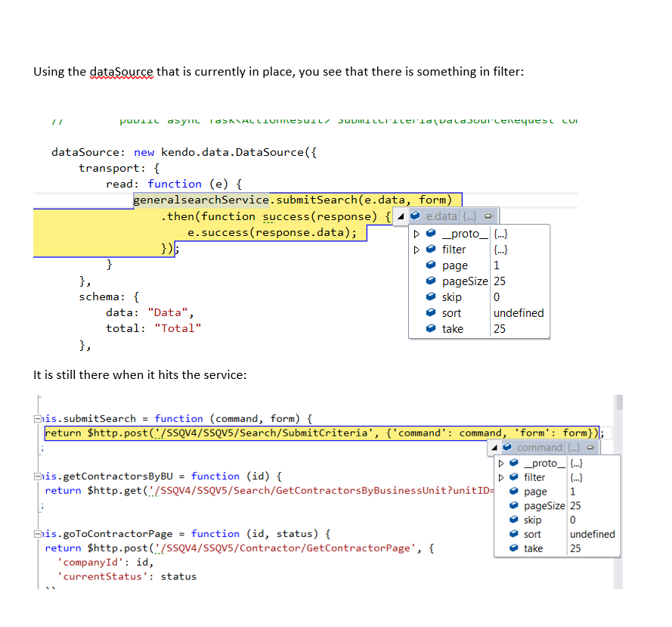This screenshot has width=672, height=627.
Task: Click the take cube icon in e.data datatip
Action: 431,328
